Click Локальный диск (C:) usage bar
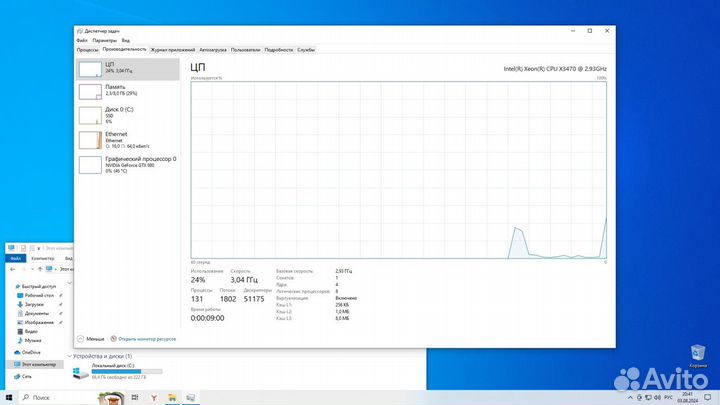The height and width of the screenshot is (405, 720). click(x=117, y=372)
